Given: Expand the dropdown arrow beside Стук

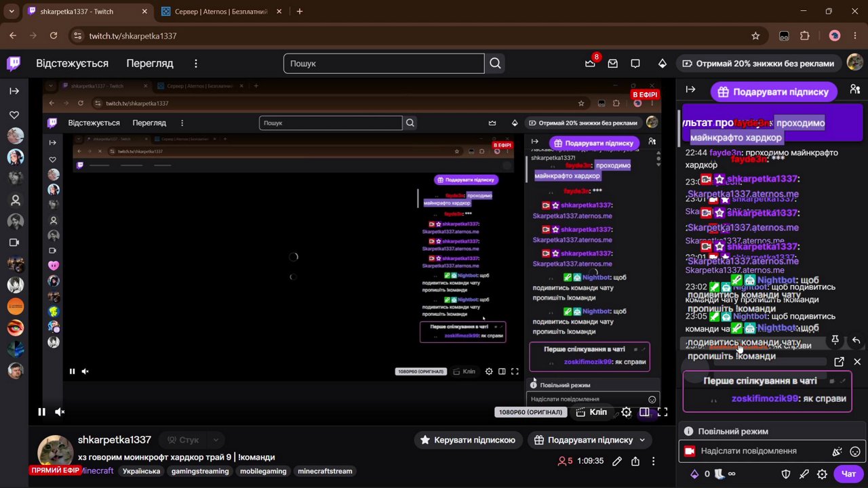Looking at the screenshot, I should click(216, 440).
